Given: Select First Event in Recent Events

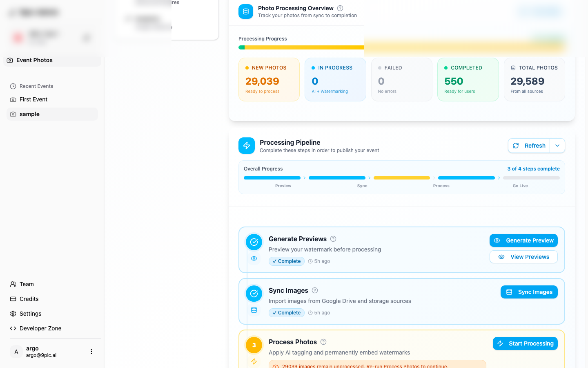Looking at the screenshot, I should pyautogui.click(x=33, y=99).
